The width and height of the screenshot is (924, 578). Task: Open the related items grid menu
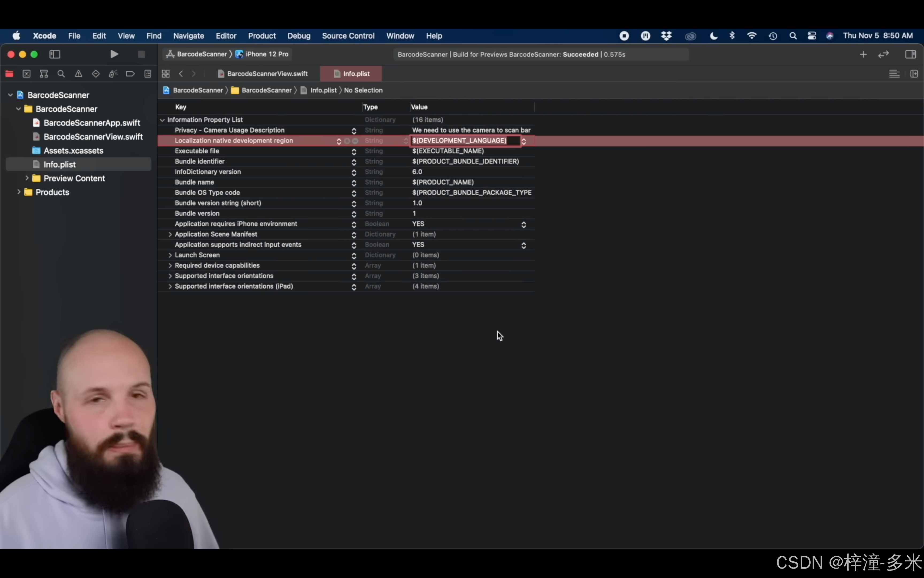[166, 74]
